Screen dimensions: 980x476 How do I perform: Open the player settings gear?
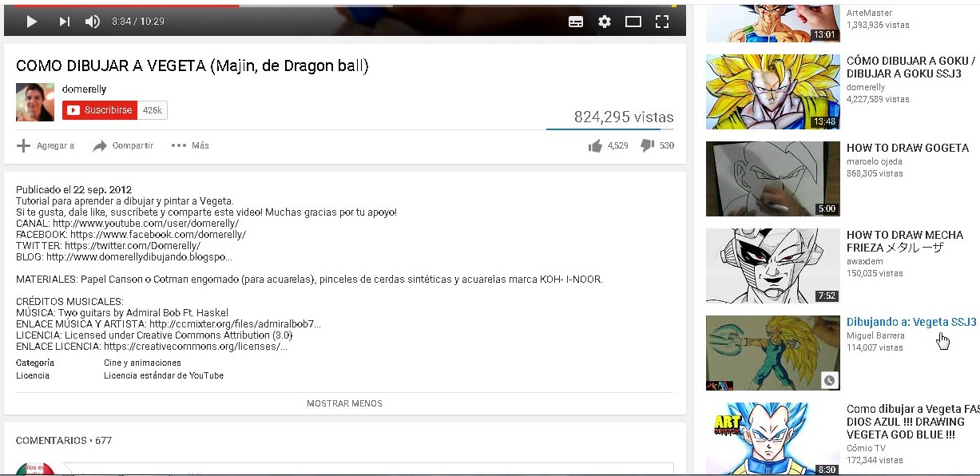[605, 22]
